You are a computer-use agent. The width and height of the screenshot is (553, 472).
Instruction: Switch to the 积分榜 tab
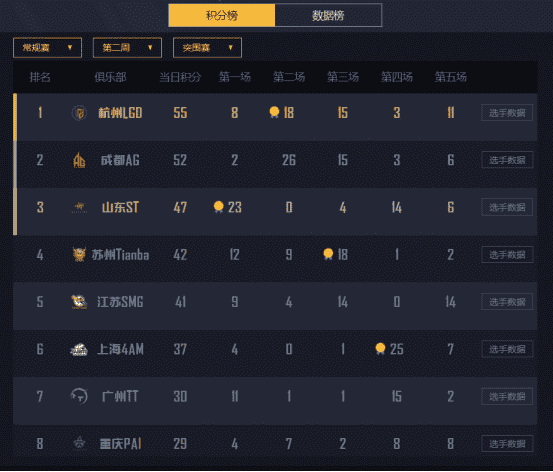[x=221, y=15]
